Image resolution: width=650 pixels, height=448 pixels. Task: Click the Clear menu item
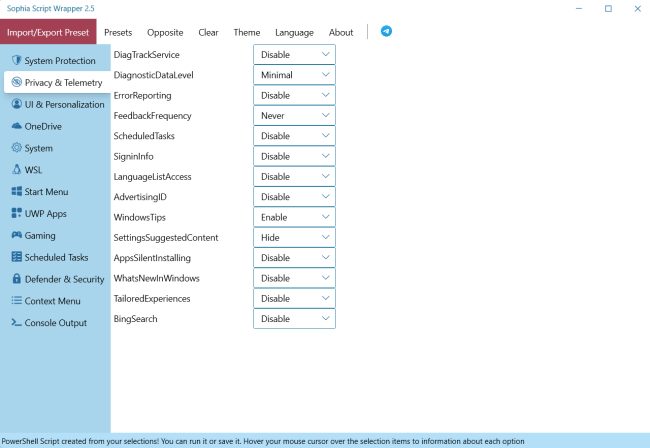coord(208,32)
